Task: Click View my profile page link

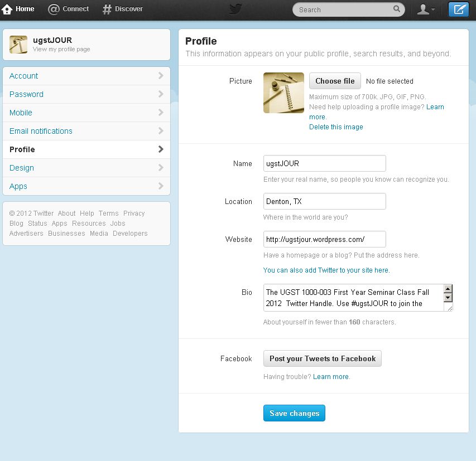Action: point(61,49)
